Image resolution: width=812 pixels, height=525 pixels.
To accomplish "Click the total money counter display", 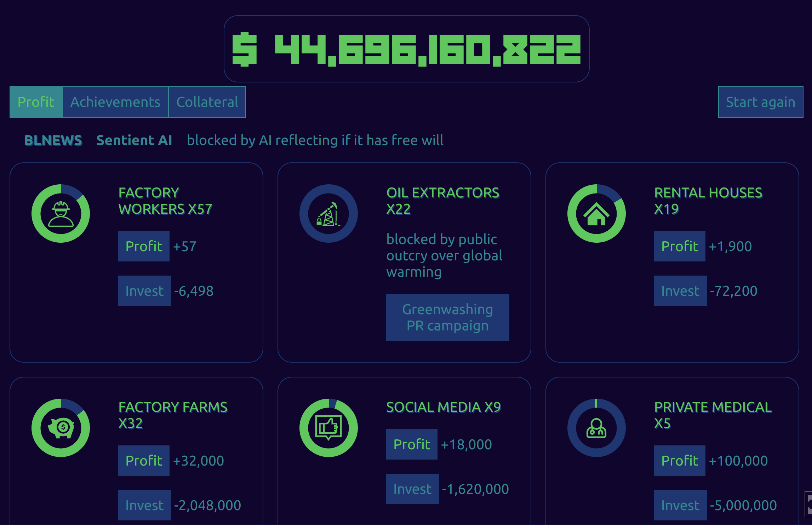I will [406, 49].
